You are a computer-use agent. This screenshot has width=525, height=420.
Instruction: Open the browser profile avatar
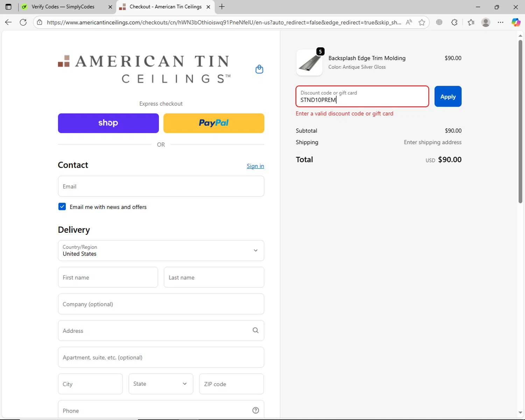[x=486, y=22]
